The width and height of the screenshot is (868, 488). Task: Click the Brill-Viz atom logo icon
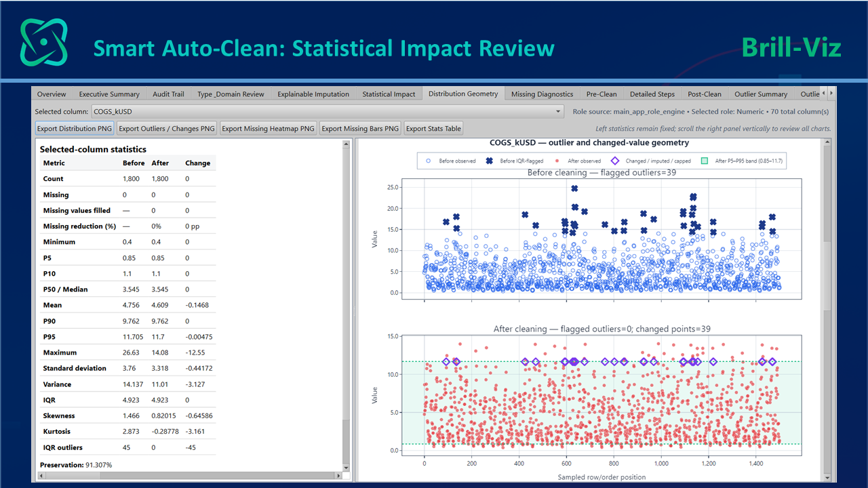[43, 42]
